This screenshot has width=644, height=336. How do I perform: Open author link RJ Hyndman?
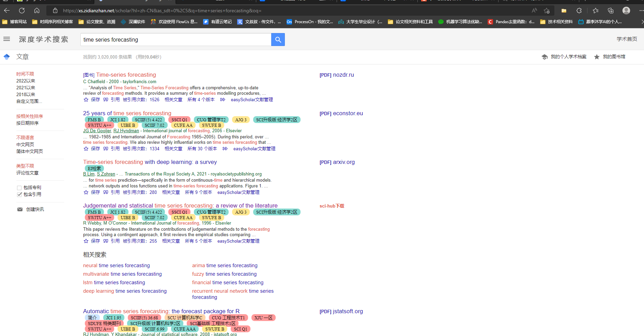pyautogui.click(x=126, y=131)
